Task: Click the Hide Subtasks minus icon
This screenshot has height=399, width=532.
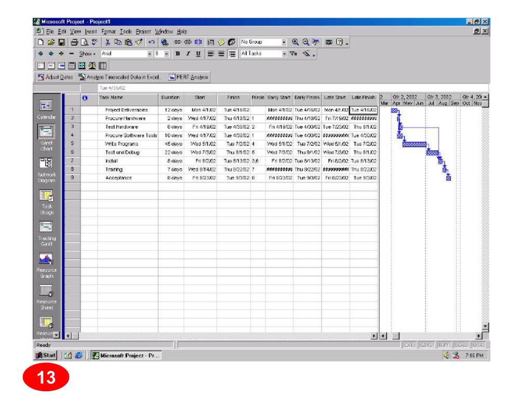Action: coord(72,54)
